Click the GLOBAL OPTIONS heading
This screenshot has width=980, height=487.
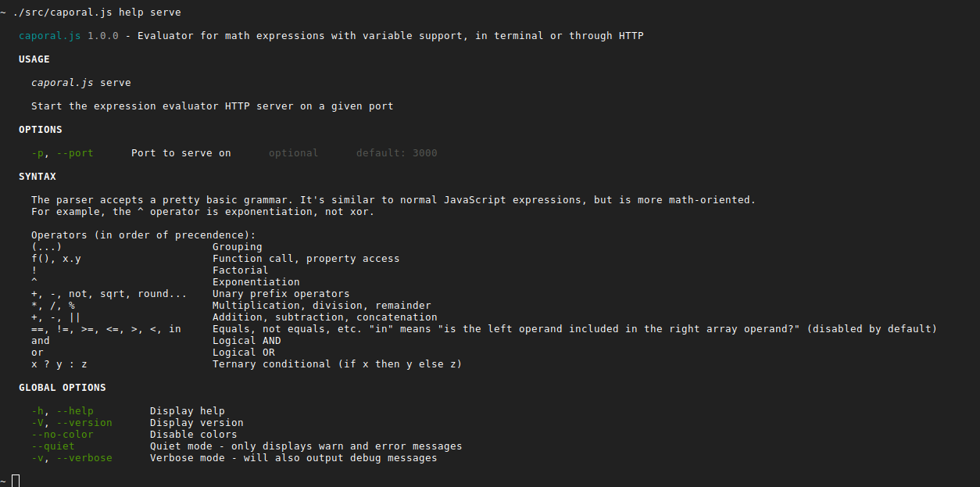pos(63,388)
